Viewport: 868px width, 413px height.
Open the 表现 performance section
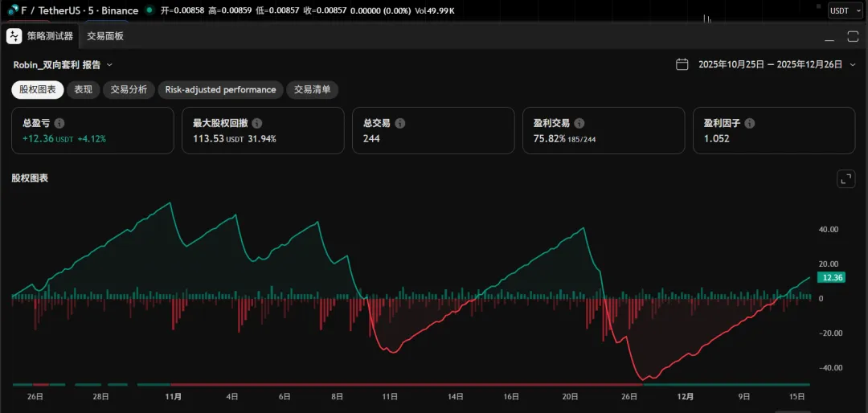[x=83, y=90]
